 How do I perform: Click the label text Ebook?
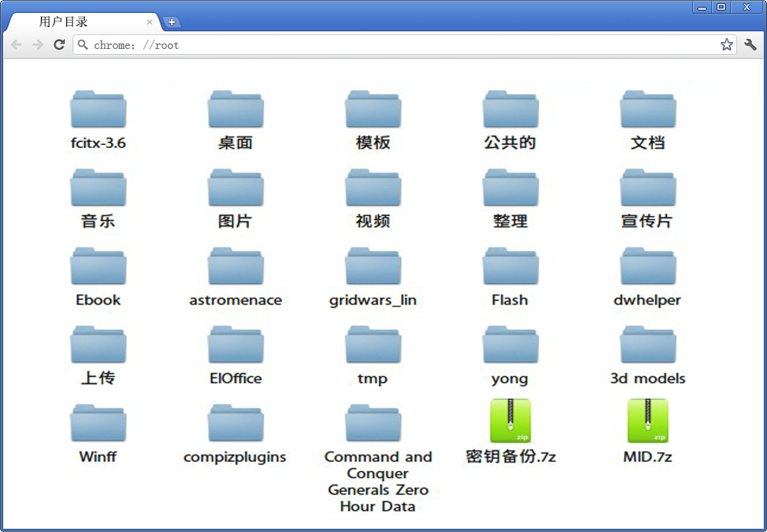tap(98, 299)
